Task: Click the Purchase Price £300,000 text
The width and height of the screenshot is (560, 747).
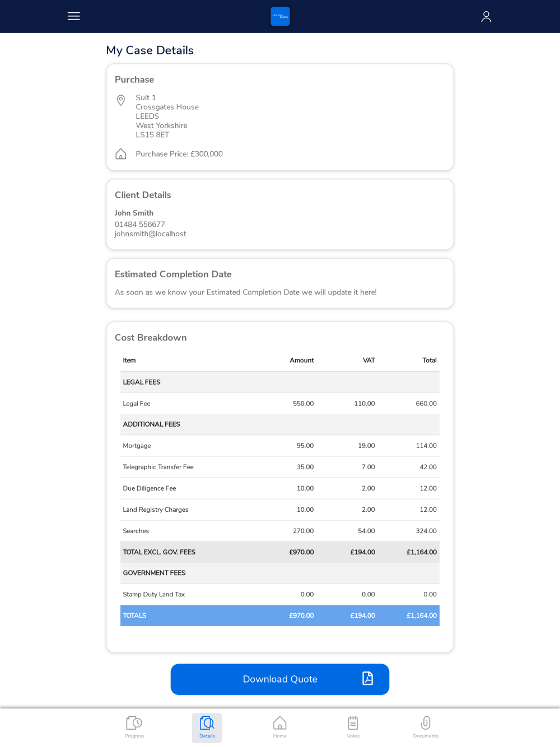Action: pyautogui.click(x=179, y=154)
